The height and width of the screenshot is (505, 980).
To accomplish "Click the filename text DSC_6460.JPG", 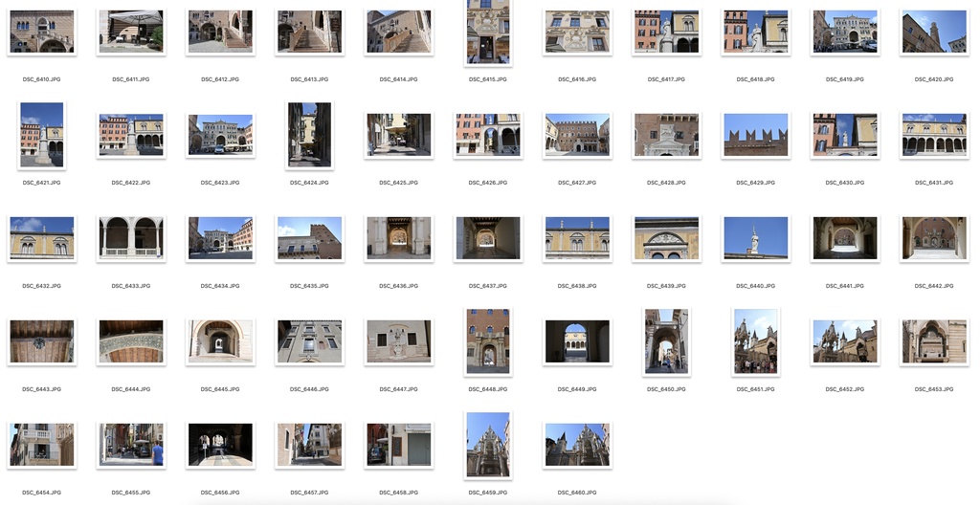I will pos(577,493).
